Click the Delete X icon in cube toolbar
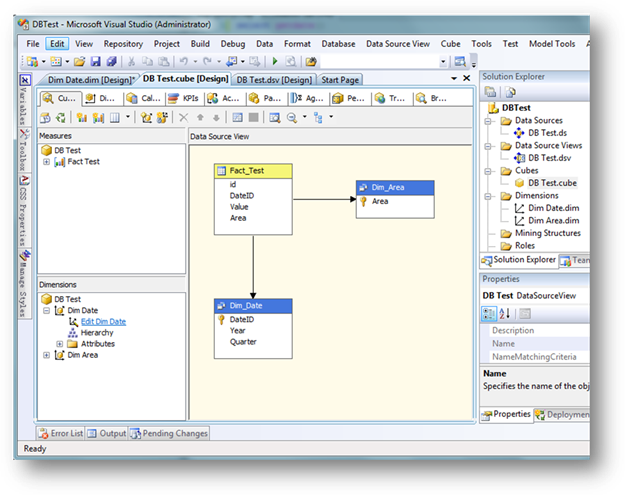 (x=183, y=118)
